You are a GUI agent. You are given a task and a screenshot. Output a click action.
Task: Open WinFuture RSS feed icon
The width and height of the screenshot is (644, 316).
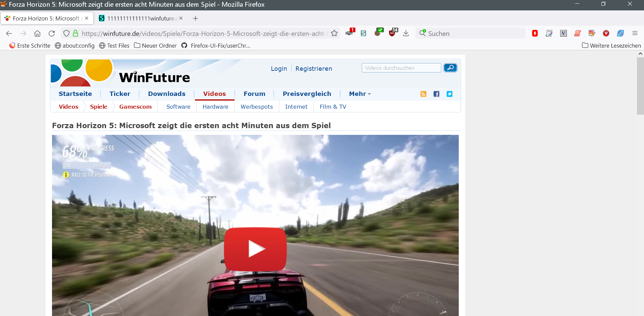tap(424, 94)
